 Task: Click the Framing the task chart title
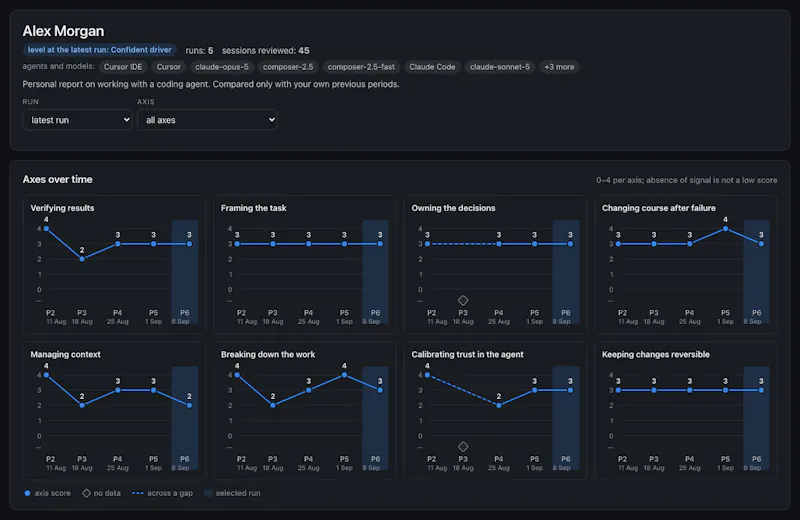click(x=254, y=208)
